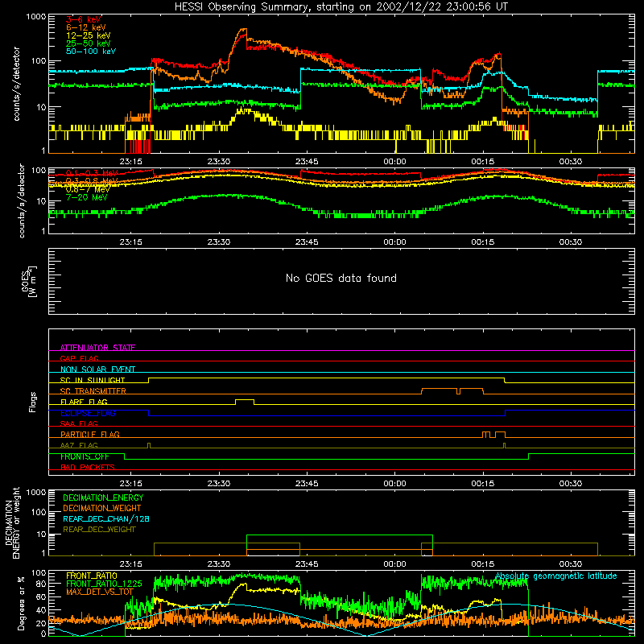Click the 'Degrees or %' axis label
This screenshot has height=644, width=644.
point(21,603)
